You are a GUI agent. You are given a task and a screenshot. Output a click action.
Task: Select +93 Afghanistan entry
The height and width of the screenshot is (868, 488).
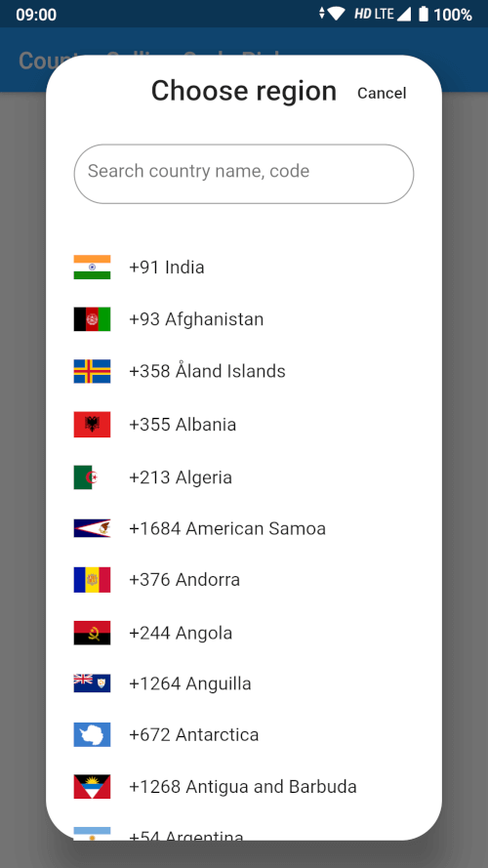click(x=244, y=319)
